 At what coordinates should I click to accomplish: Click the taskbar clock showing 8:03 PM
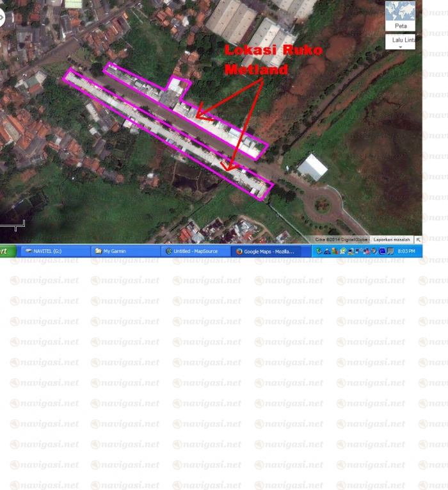click(406, 251)
